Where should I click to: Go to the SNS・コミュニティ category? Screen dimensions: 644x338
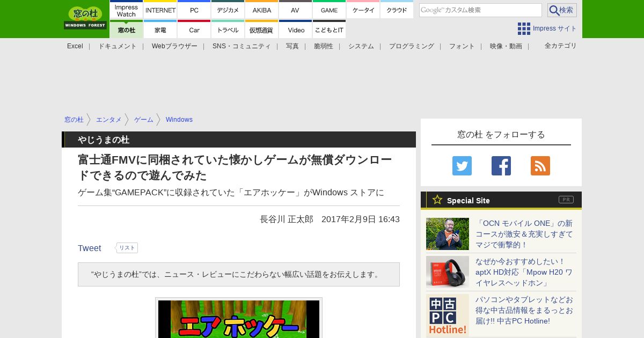coord(241,46)
